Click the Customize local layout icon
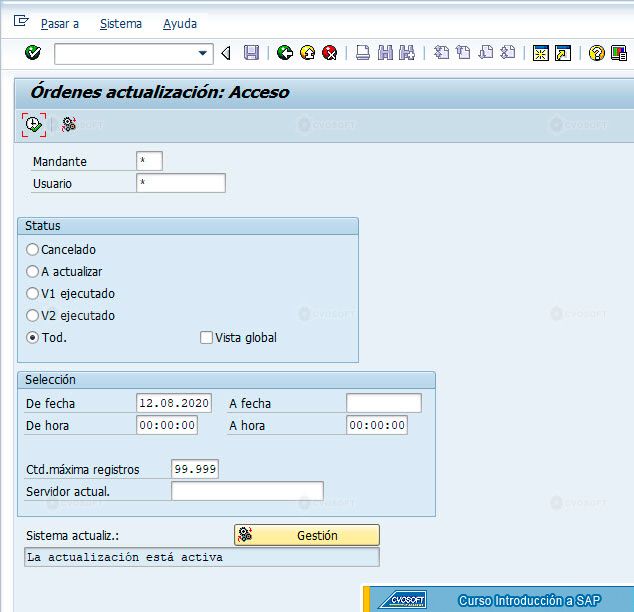634x612 pixels. coord(619,53)
